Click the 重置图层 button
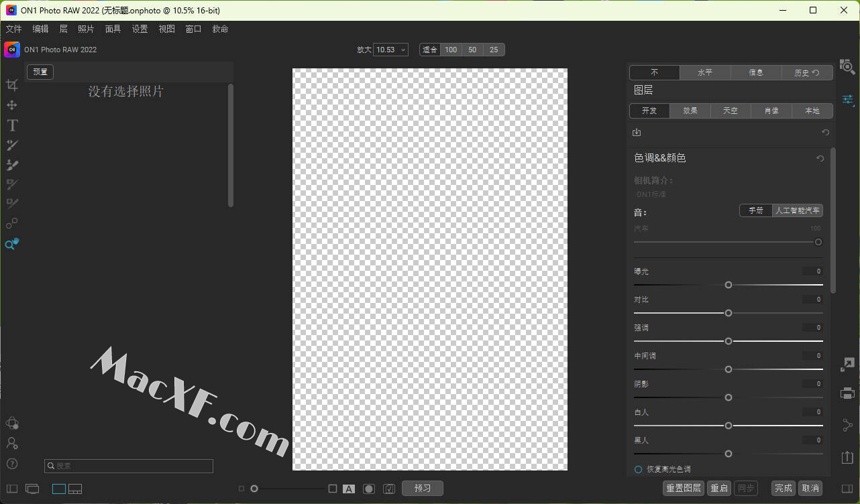The height and width of the screenshot is (504, 860). click(x=683, y=488)
